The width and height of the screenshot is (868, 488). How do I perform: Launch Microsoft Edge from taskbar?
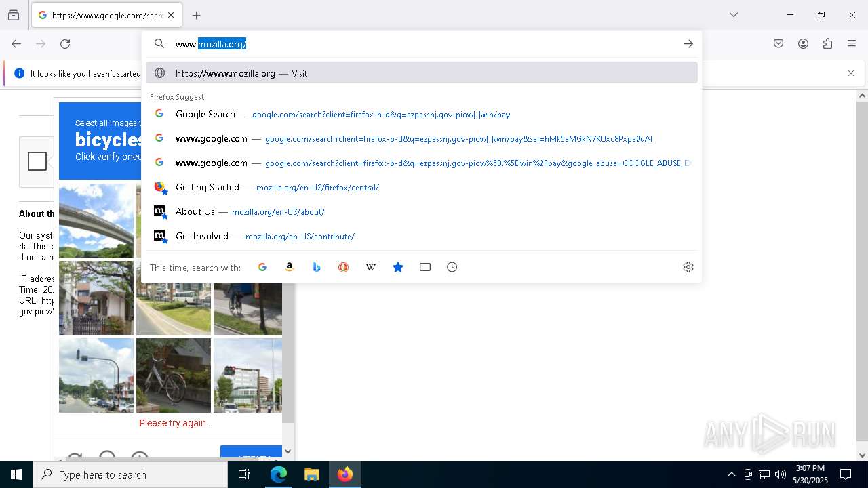(279, 474)
